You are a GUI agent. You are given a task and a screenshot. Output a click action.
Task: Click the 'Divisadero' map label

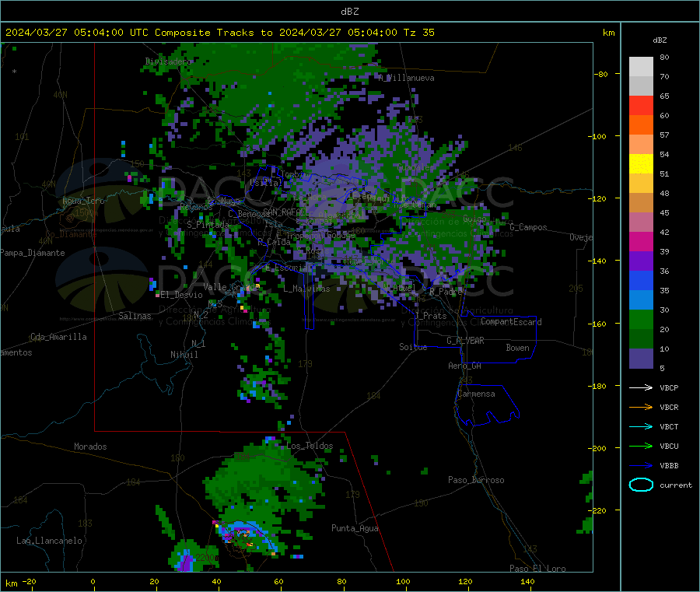[x=168, y=61]
